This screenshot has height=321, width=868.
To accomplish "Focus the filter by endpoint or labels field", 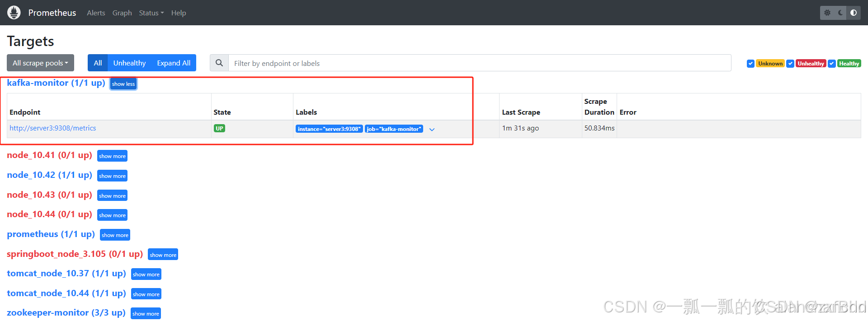I will tap(480, 63).
